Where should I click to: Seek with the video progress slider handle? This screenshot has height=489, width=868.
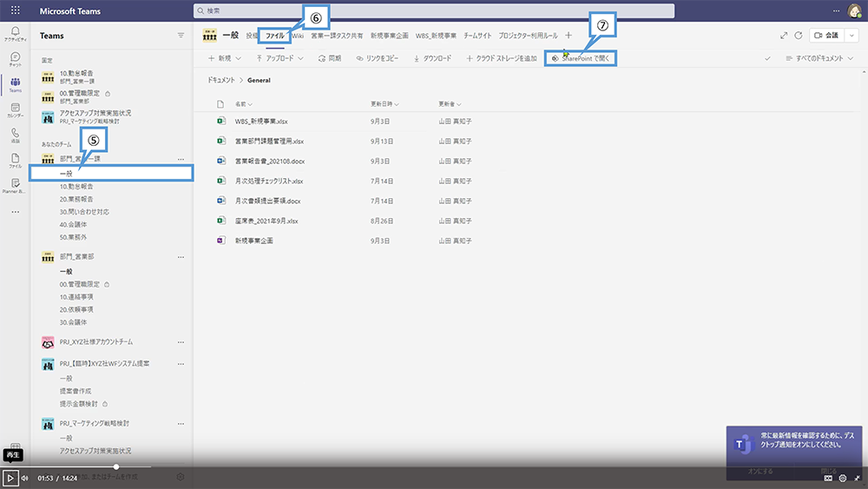click(x=116, y=466)
